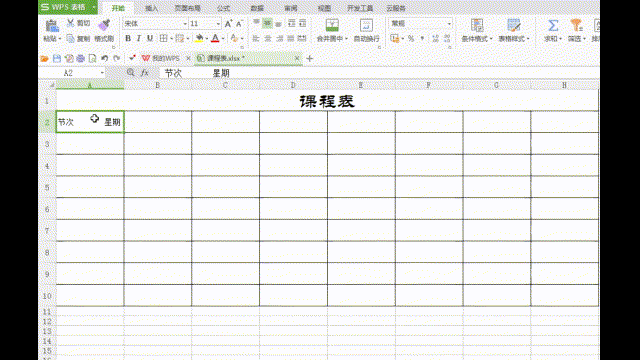Toggle bottom vertical alignment

pyautogui.click(x=278, y=23)
